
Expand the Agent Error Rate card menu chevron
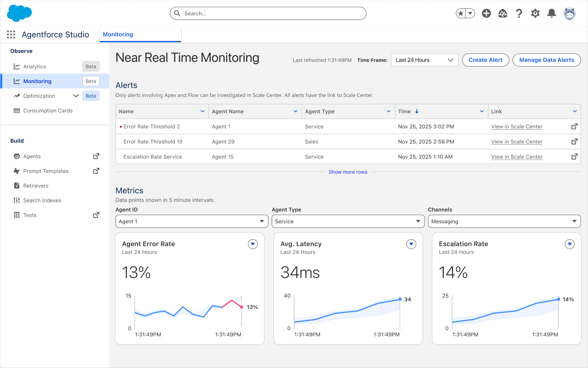253,244
